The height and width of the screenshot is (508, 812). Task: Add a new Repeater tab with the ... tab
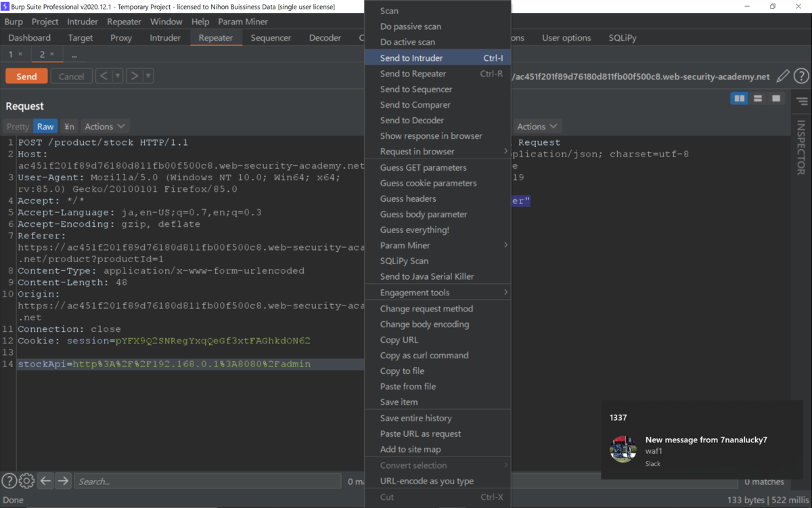(x=74, y=54)
